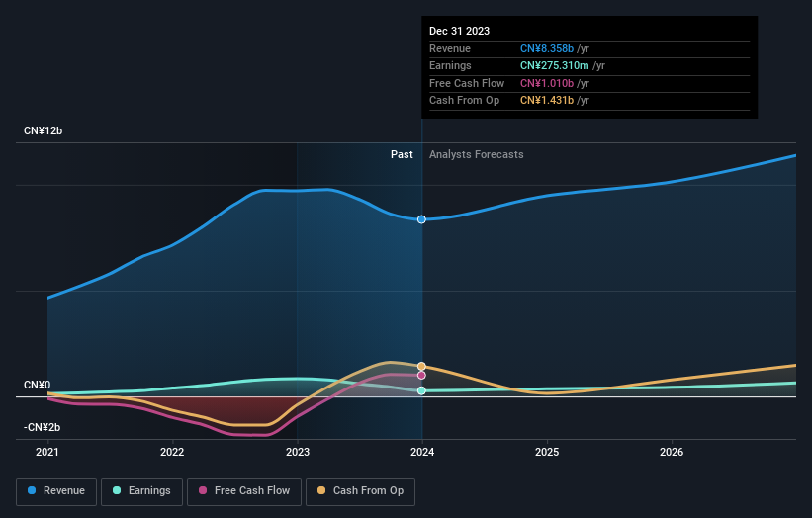Toggle the Earnings legend series

tap(141, 491)
